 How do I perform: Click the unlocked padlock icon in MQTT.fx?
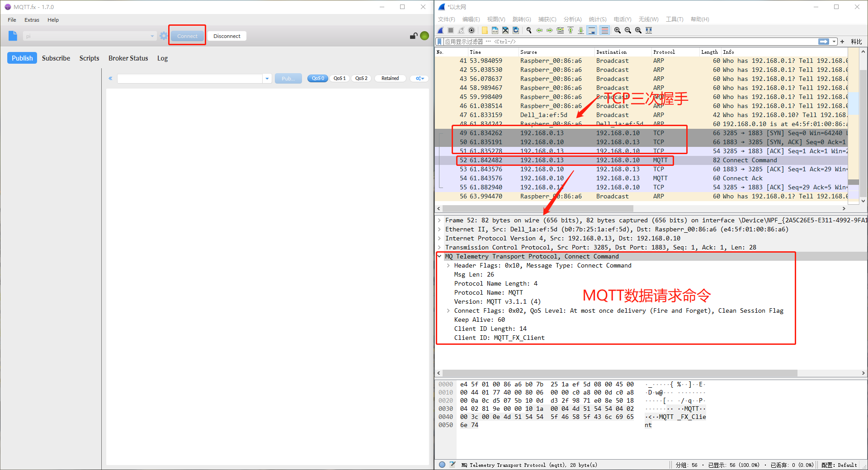[413, 36]
